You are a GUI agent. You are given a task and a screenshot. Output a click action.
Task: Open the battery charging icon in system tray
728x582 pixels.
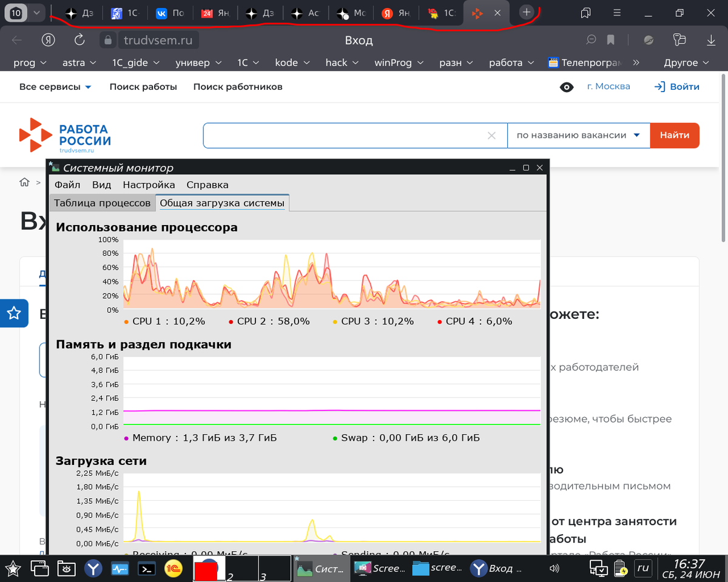621,569
